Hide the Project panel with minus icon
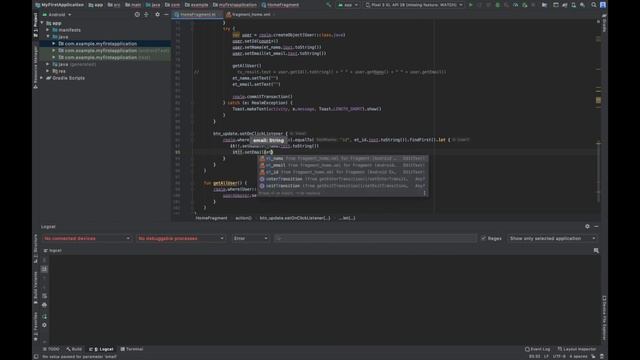This screenshot has width=640, height=360. 166,14
